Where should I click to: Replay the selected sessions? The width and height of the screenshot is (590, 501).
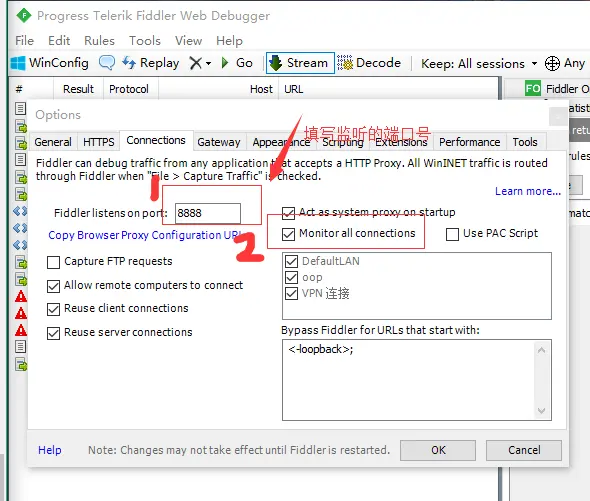click(x=151, y=63)
